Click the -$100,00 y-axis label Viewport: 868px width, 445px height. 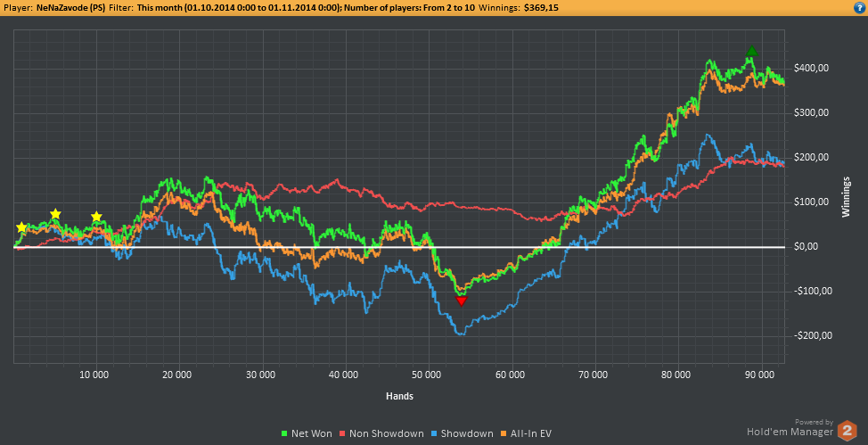tap(814, 291)
